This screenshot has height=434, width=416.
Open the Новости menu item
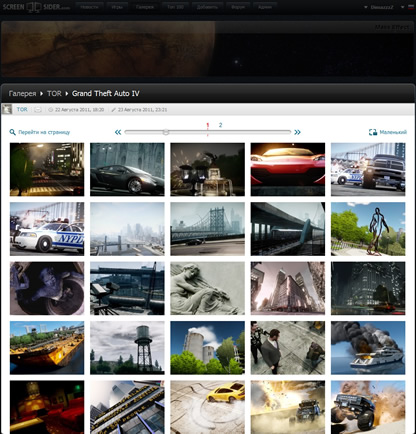point(89,7)
